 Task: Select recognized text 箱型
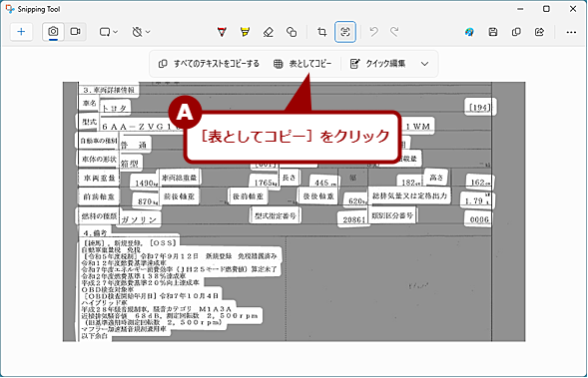click(130, 164)
